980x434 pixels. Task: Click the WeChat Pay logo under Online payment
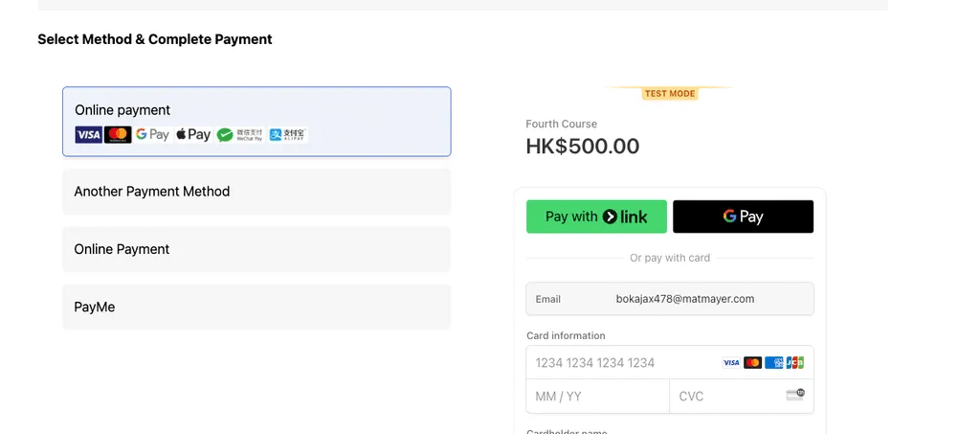(240, 134)
